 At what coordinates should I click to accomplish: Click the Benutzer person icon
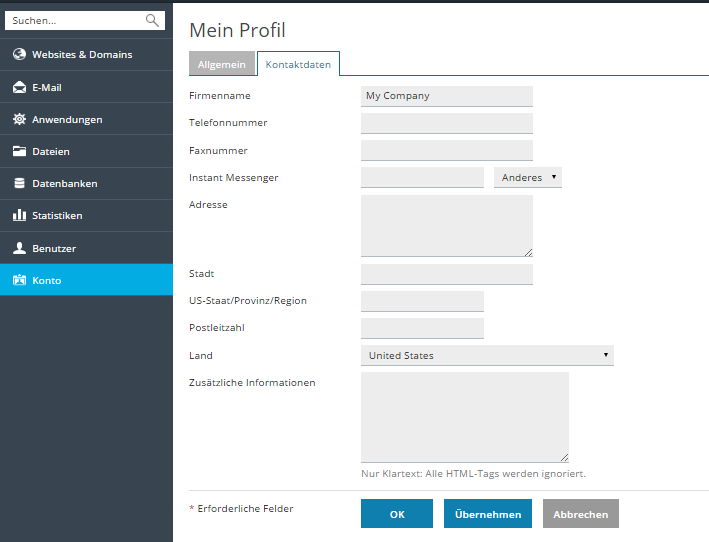click(x=19, y=248)
